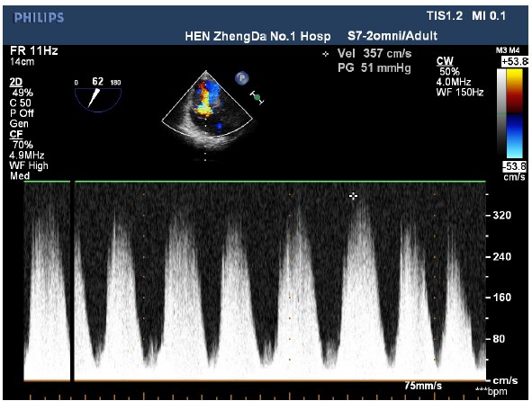Click the small caliper symbol beside Vel

(326, 54)
